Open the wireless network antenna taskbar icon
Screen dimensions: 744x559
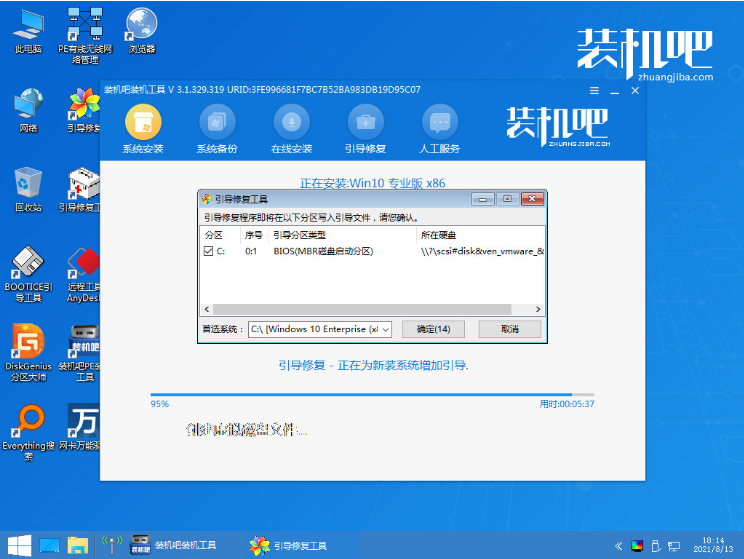click(x=112, y=545)
